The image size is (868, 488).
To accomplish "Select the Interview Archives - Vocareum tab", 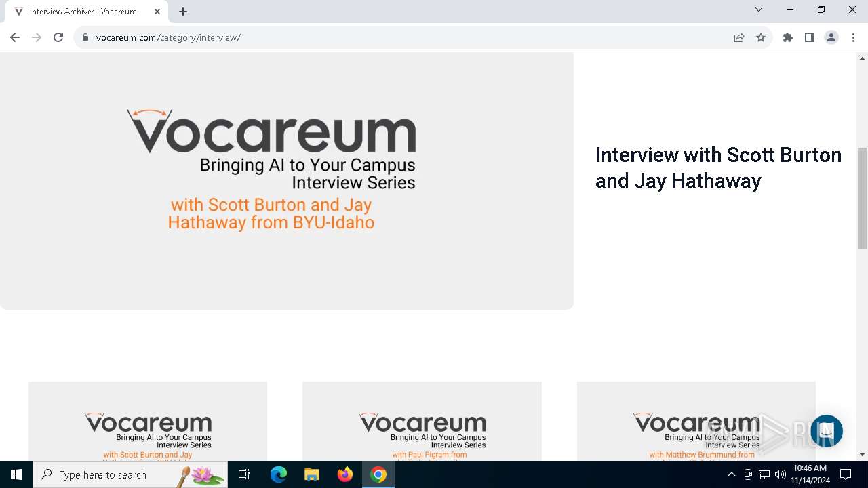I will pos(88,12).
